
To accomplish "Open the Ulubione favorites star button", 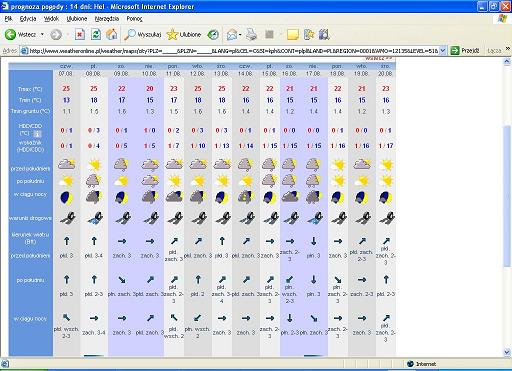I will coord(184,34).
